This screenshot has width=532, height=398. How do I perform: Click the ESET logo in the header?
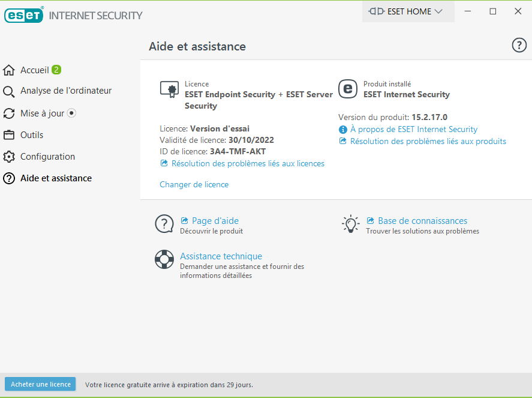point(24,15)
